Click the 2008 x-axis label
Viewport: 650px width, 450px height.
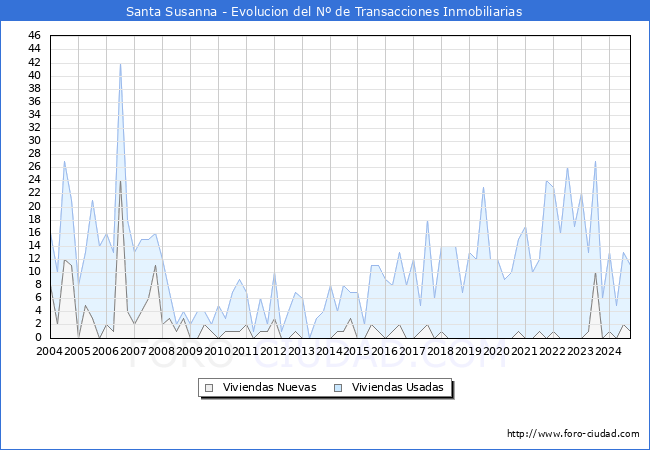point(161,351)
